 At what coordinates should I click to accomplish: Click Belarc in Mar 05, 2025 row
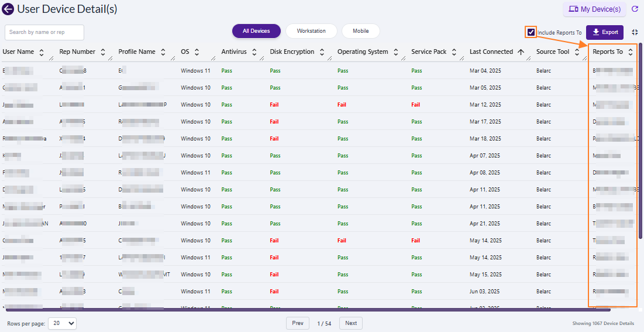click(544, 88)
